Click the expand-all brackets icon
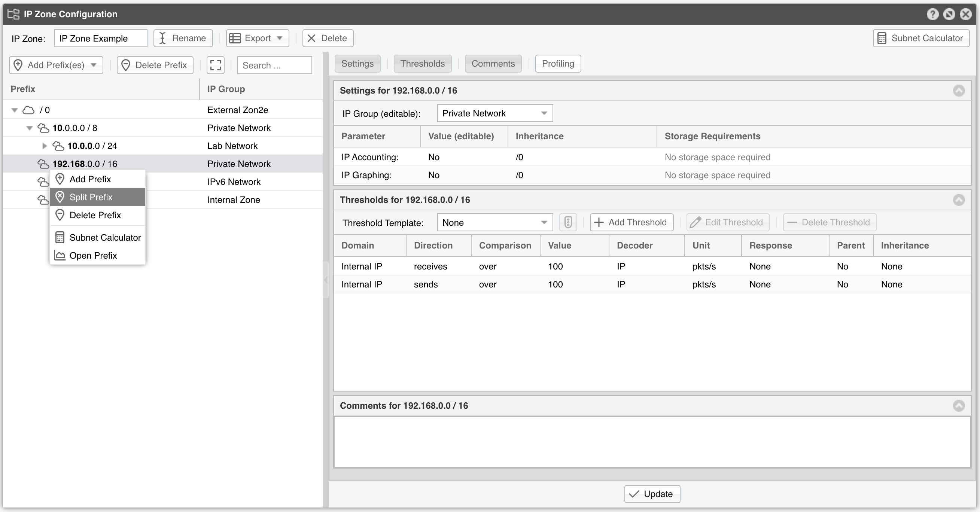This screenshot has width=980, height=512. (215, 65)
